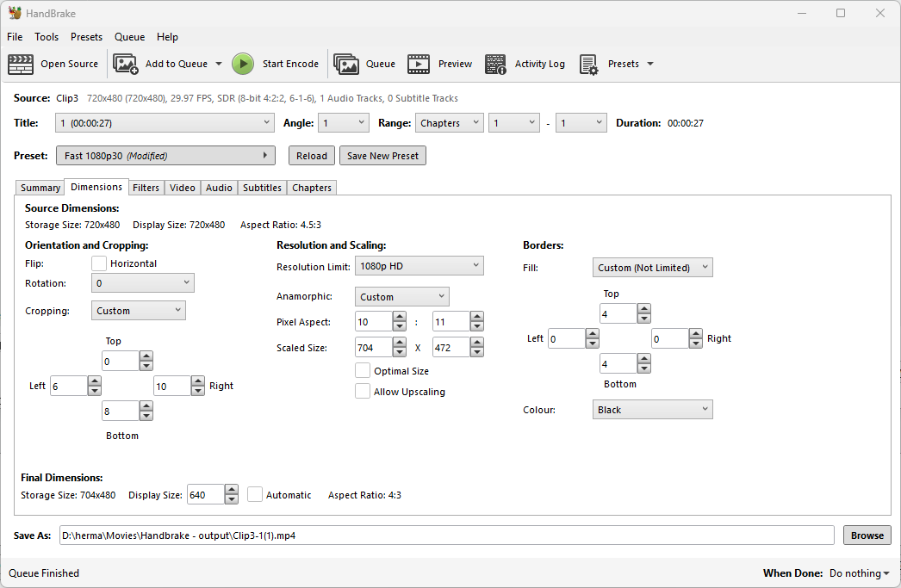Switch to the Summary tab

pos(40,188)
